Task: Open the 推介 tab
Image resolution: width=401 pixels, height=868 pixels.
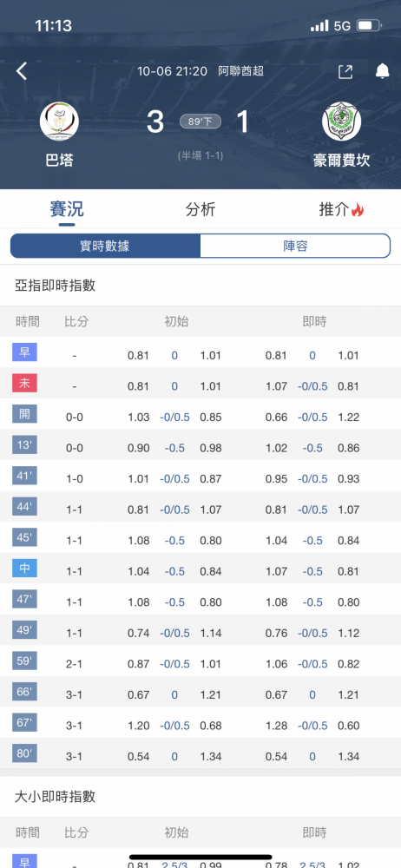Action: click(x=334, y=210)
